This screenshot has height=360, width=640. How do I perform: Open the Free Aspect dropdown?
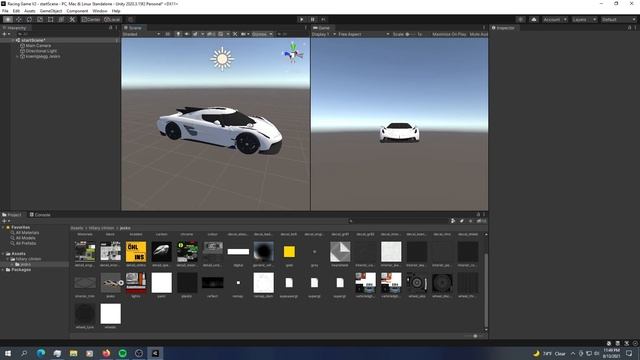coord(364,34)
